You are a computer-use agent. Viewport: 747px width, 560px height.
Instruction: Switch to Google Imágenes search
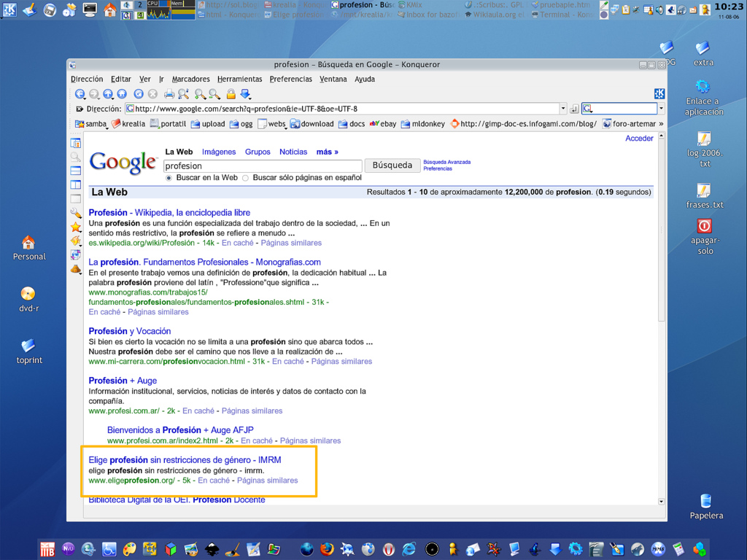point(219,152)
